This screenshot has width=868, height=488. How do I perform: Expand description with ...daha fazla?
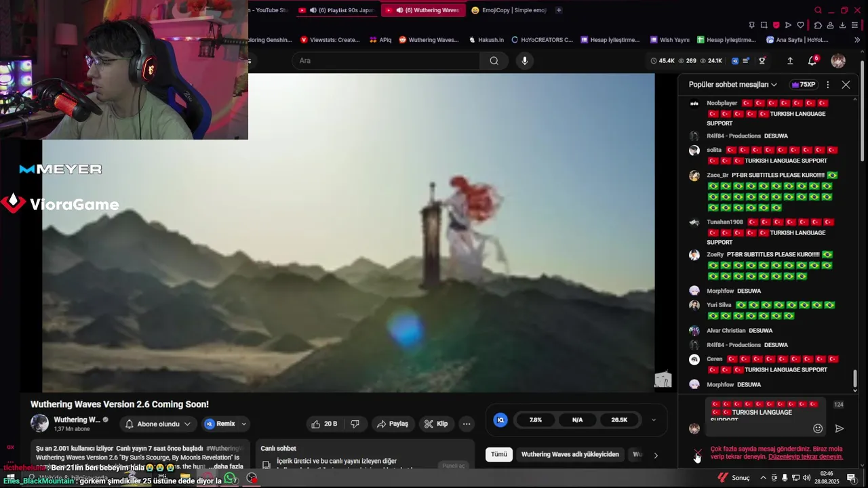(x=225, y=466)
